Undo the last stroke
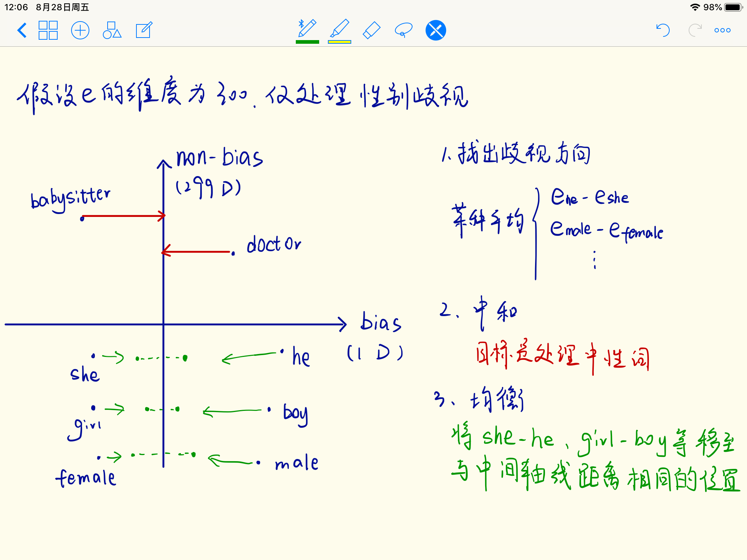The image size is (747, 560). (663, 30)
